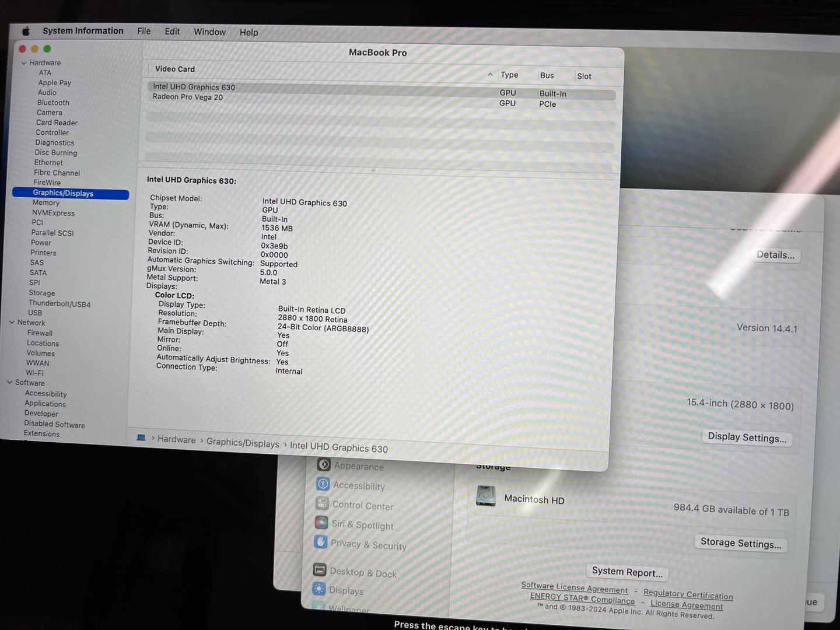Open the License Agreement link

(x=687, y=604)
